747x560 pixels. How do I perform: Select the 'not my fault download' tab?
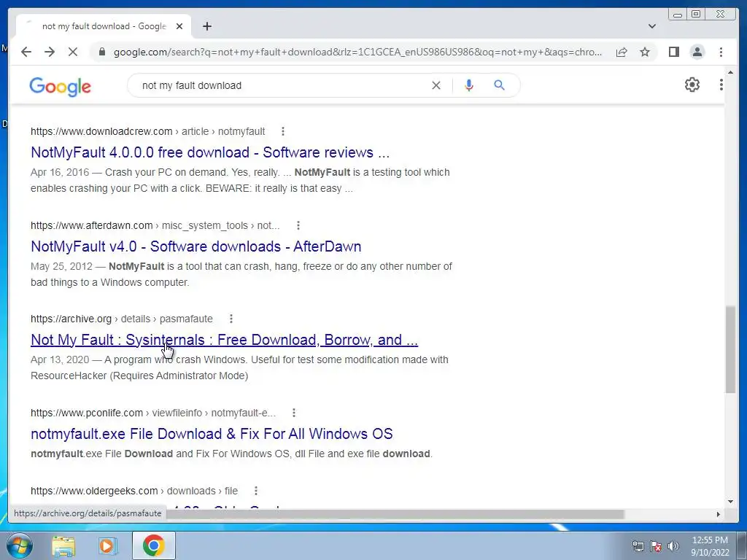coord(104,26)
